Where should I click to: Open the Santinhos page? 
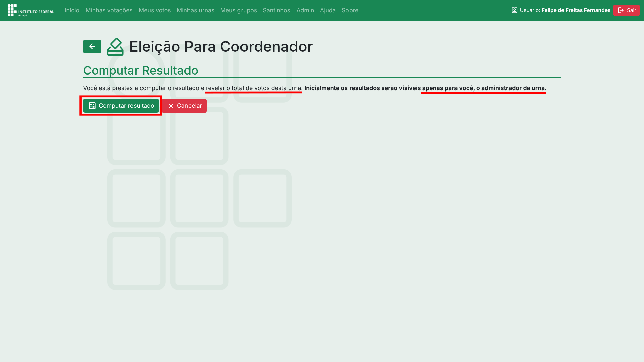click(276, 10)
